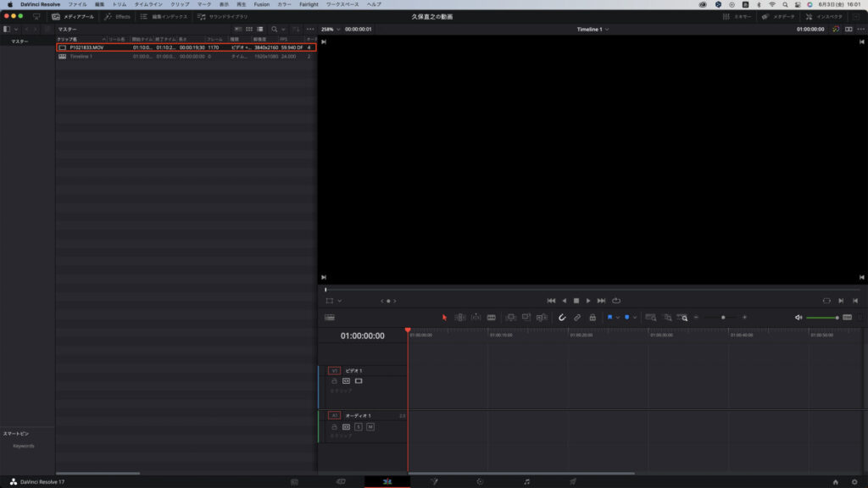
Task: Switch media pool to metadata view
Action: coord(238,30)
